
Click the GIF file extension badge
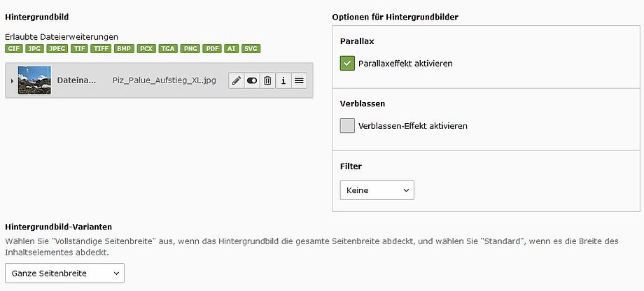coord(13,49)
